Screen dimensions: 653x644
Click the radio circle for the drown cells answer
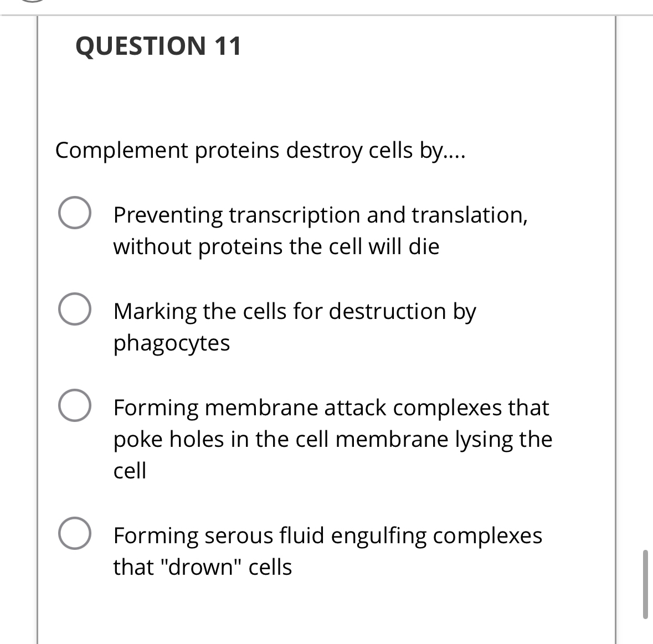click(75, 534)
